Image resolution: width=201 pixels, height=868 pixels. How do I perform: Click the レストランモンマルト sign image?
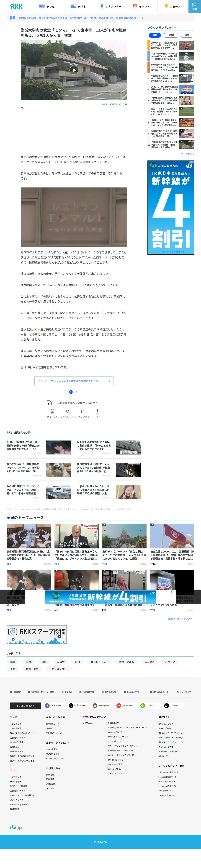pyautogui.click(x=74, y=217)
